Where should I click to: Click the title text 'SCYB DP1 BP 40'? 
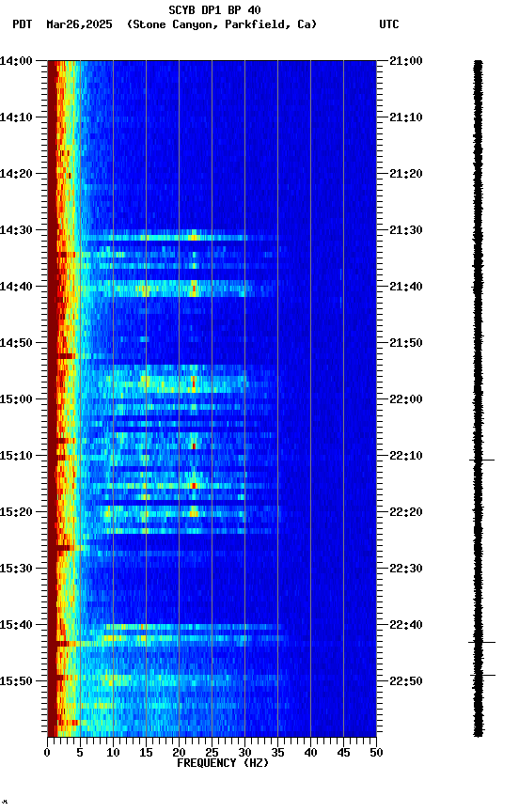(x=214, y=9)
